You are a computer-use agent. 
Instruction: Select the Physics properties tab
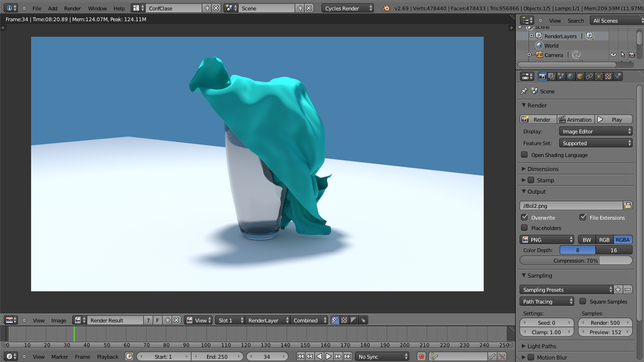pyautogui.click(x=599, y=76)
